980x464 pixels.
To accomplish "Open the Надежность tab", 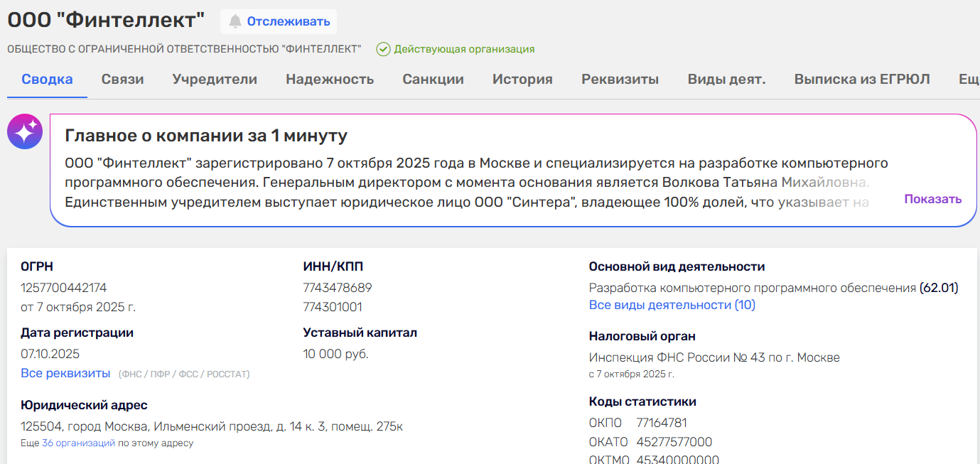I will pyautogui.click(x=330, y=79).
